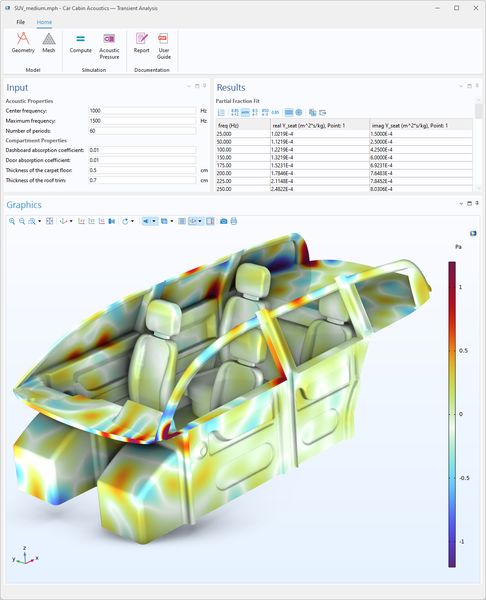Pin the Graphics panel
Viewport: 486px width, 600px height.
[477, 203]
